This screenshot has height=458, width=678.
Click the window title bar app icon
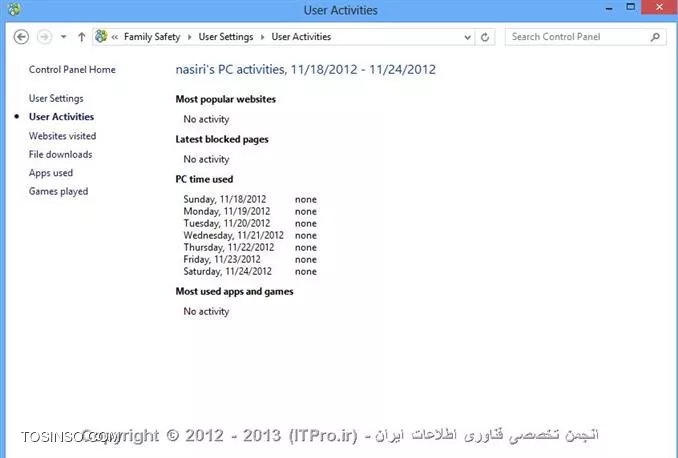tap(14, 9)
